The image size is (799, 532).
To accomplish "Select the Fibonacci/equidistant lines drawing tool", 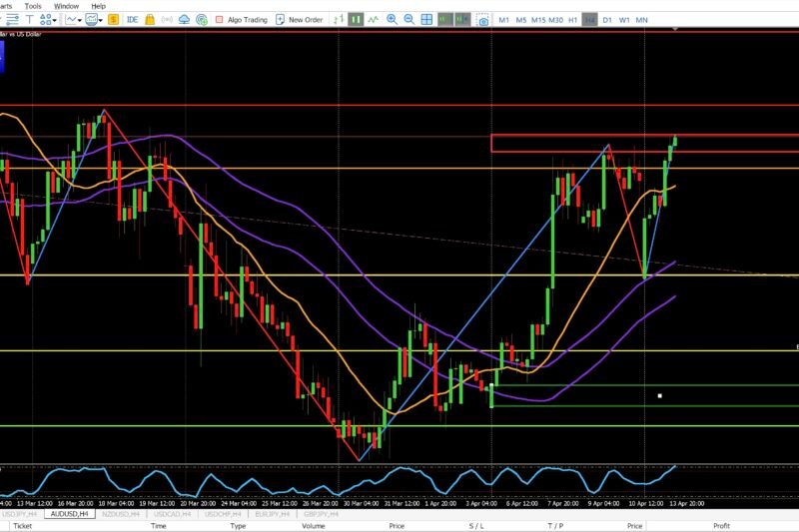I will [x=12, y=20].
